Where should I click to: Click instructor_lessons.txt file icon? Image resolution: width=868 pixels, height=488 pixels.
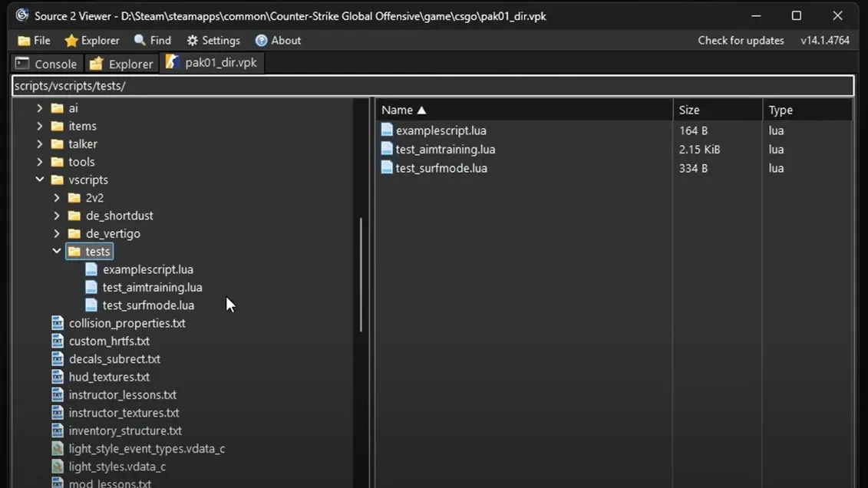[58, 394]
